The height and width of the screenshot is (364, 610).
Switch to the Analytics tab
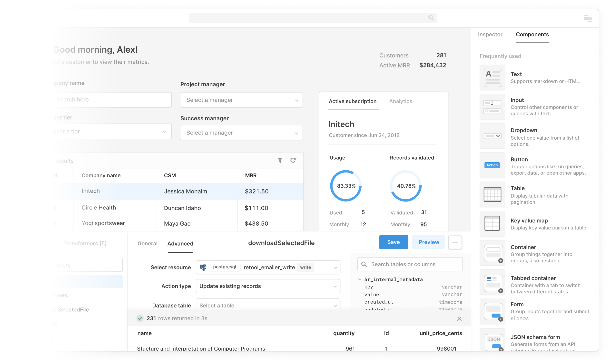pos(399,101)
